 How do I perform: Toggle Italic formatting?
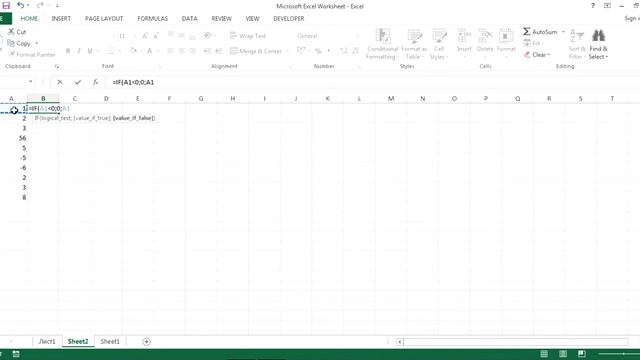79,51
